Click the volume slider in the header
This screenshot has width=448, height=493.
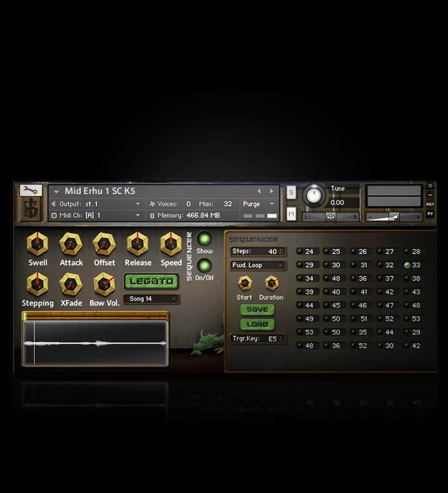click(394, 217)
